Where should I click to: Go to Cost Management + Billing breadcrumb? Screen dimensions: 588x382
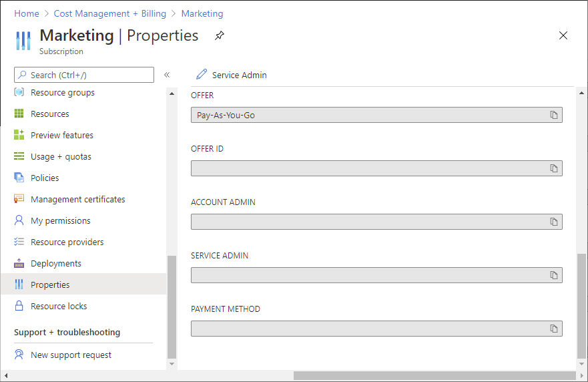click(110, 13)
